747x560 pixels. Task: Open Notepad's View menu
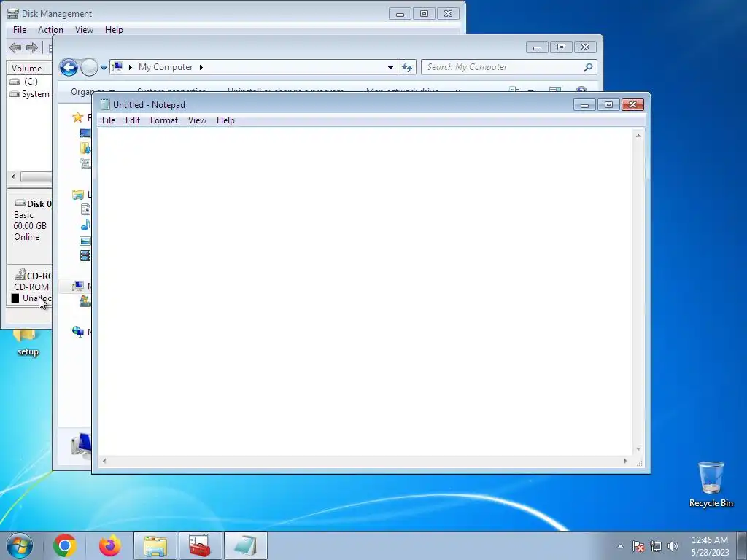click(197, 120)
